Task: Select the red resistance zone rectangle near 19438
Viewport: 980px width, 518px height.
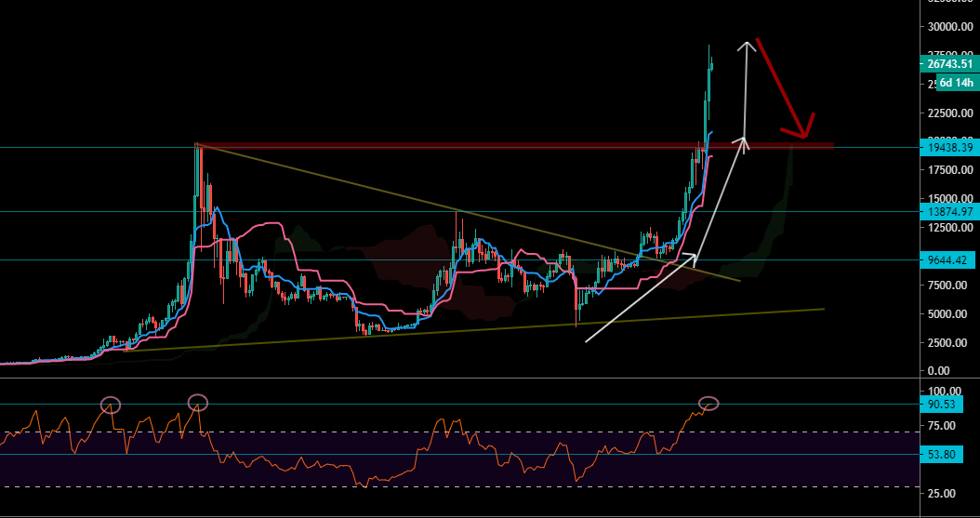Action: tap(512, 146)
